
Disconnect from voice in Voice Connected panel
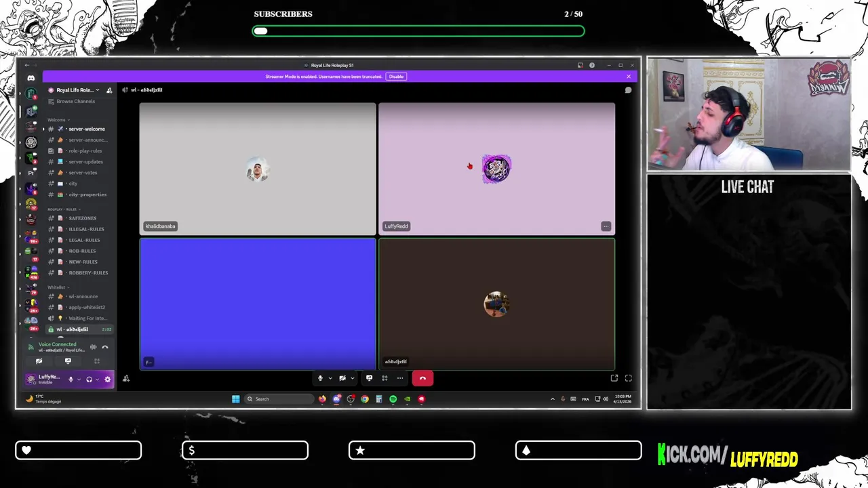(x=105, y=347)
